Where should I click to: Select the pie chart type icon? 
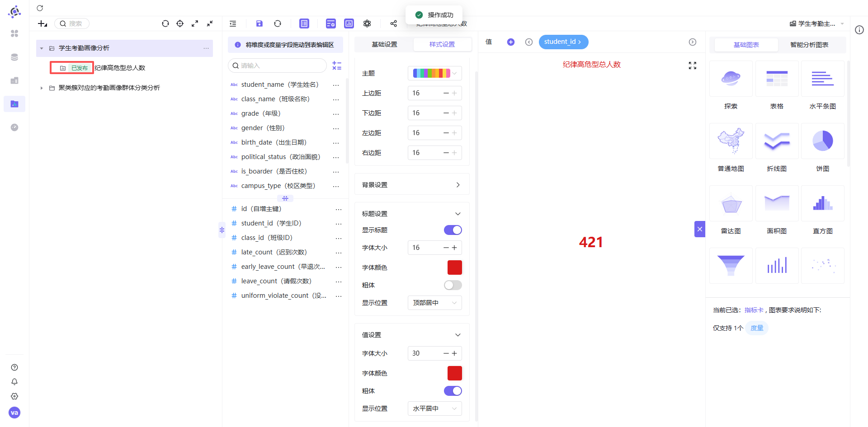tap(822, 141)
